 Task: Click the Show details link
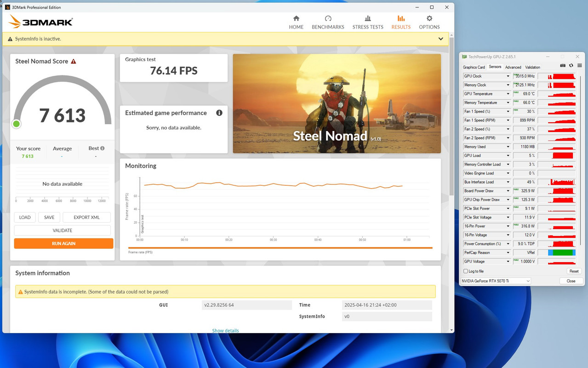[225, 331]
